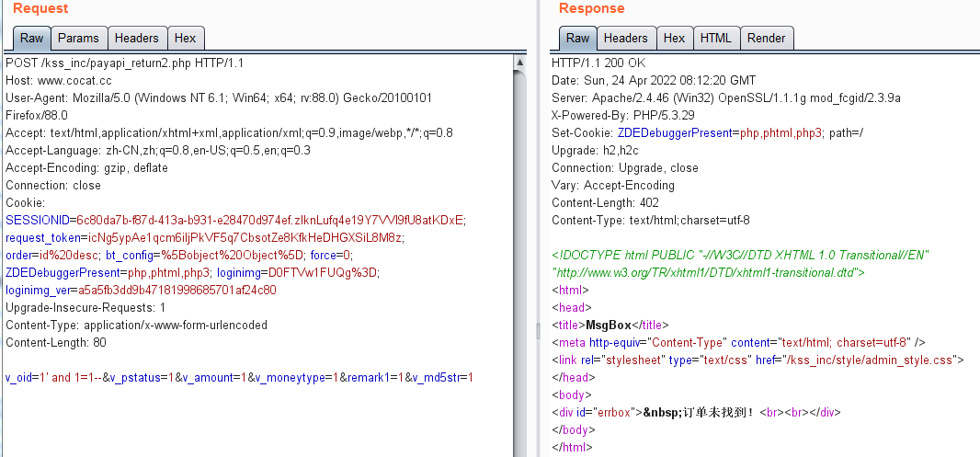Click the DOCTYPE declaration line
Viewport: 980px width, 457px height.
[741, 256]
